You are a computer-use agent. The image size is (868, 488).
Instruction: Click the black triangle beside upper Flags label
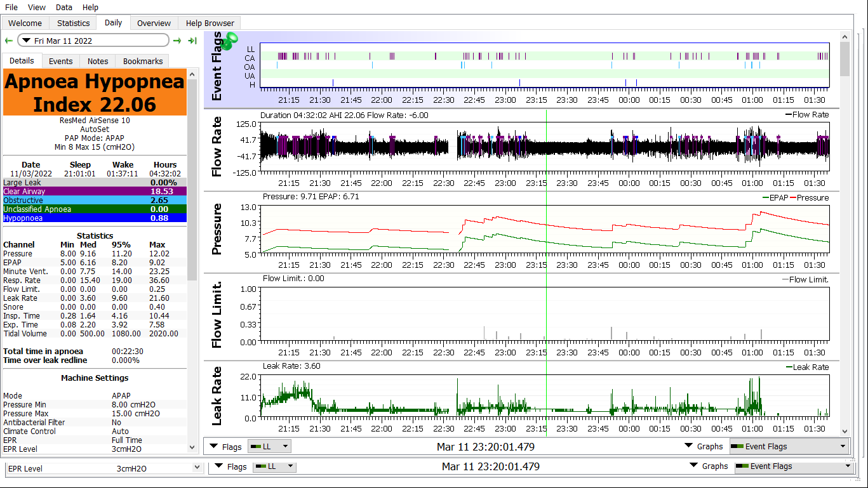coord(213,446)
